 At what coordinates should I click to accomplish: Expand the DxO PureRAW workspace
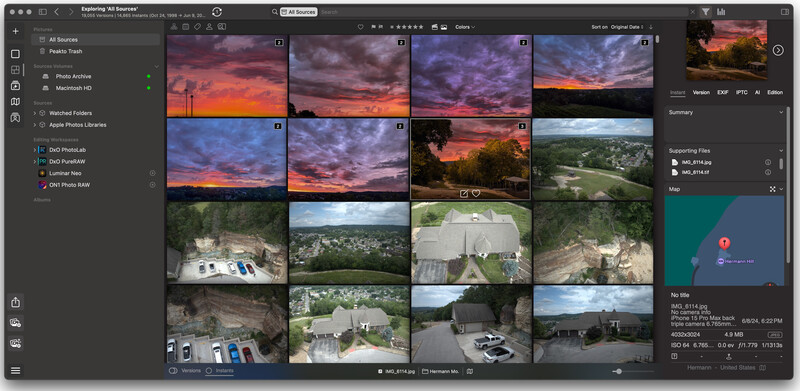(35, 161)
